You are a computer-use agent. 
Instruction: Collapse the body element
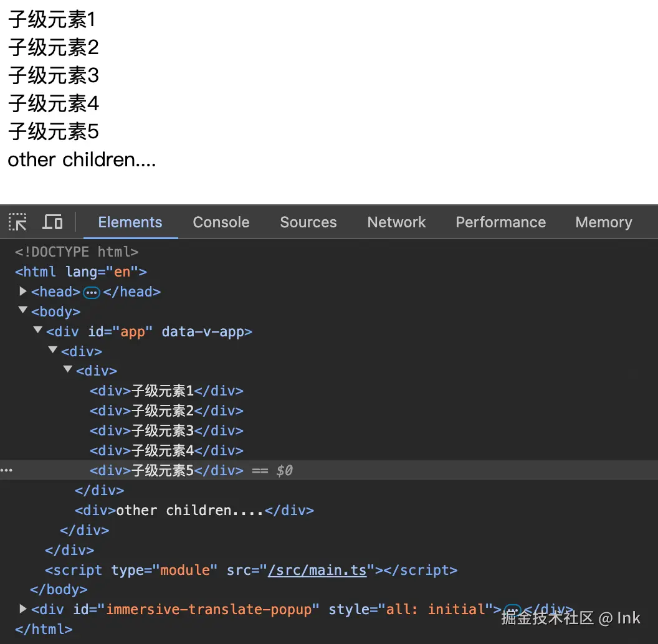(23, 310)
